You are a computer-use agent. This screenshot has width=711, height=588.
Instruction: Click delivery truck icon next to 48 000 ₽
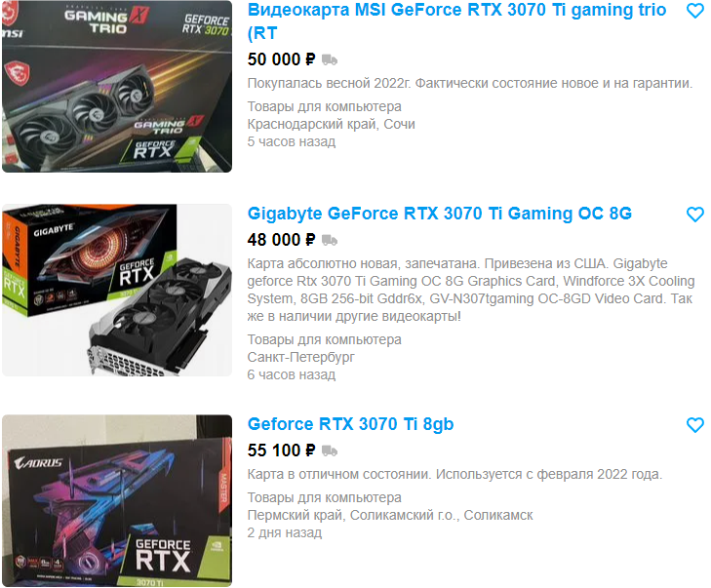tap(330, 240)
